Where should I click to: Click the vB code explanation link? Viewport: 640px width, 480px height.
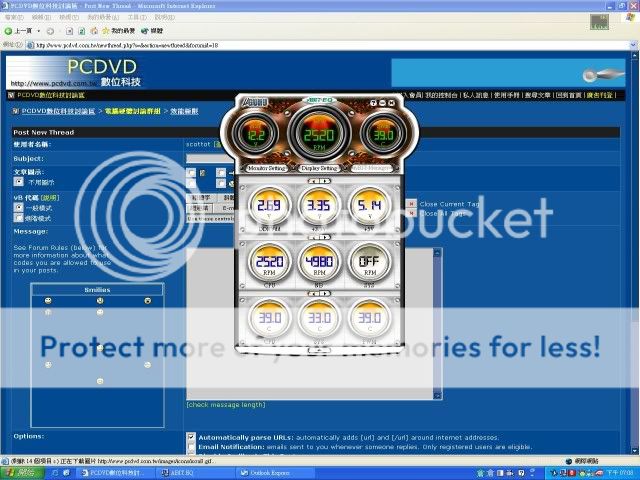pos(50,198)
